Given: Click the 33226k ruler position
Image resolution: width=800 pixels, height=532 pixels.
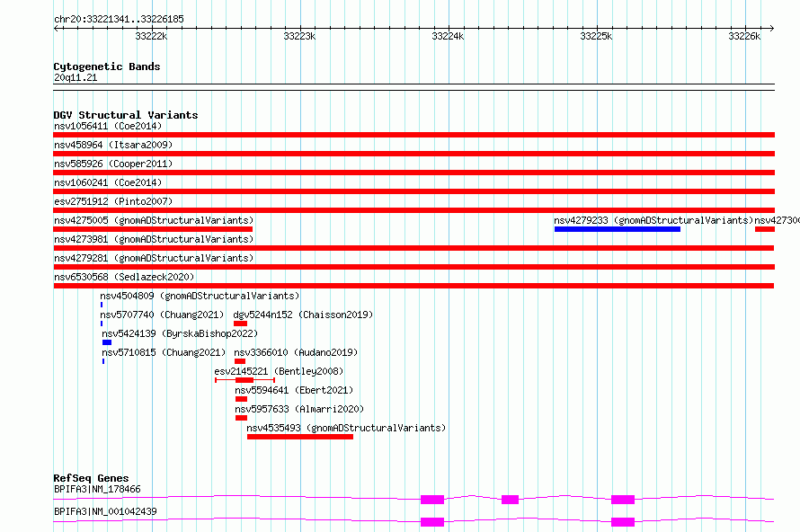Looking at the screenshot, I should tap(744, 36).
